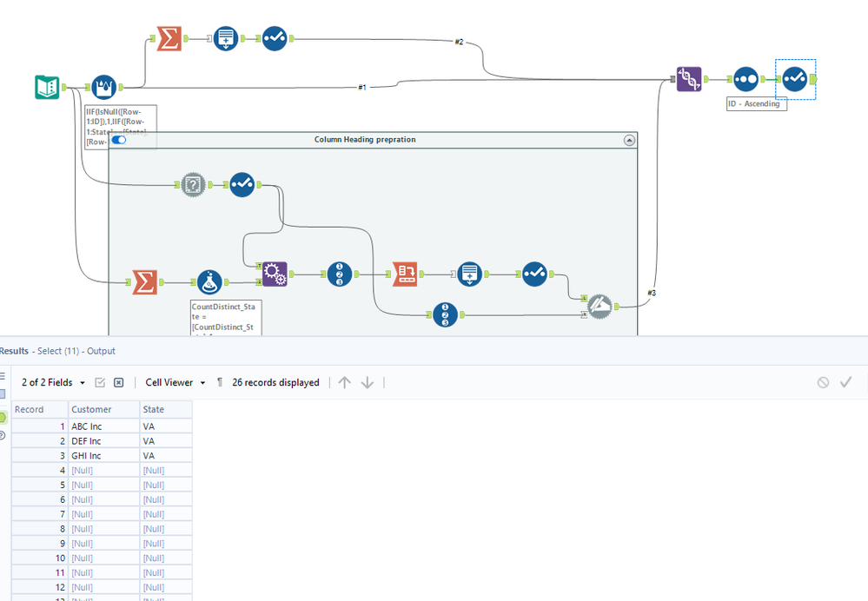Click the Generate Rows tool inside the container
Image resolution: width=868 pixels, height=601 pixels.
[469, 274]
